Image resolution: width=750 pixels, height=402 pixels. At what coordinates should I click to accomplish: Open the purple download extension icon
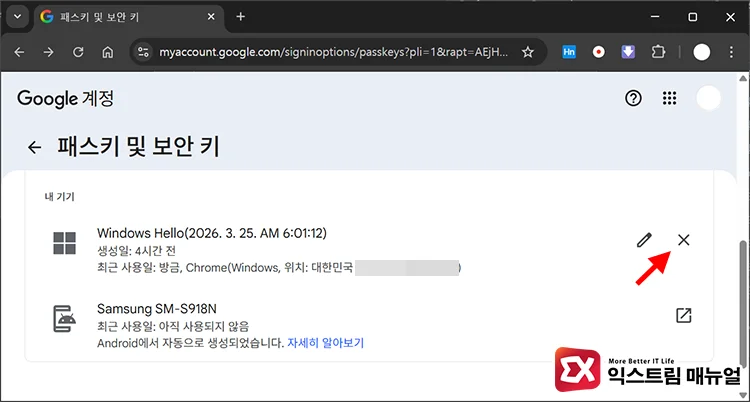click(628, 52)
